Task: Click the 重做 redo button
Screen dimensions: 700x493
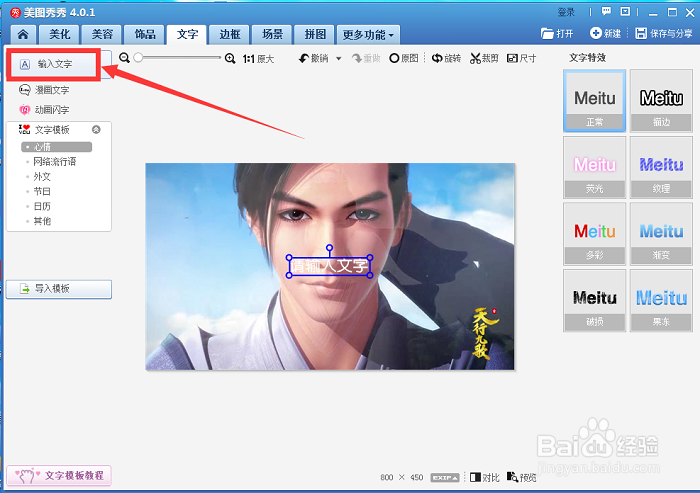Action: [x=366, y=58]
